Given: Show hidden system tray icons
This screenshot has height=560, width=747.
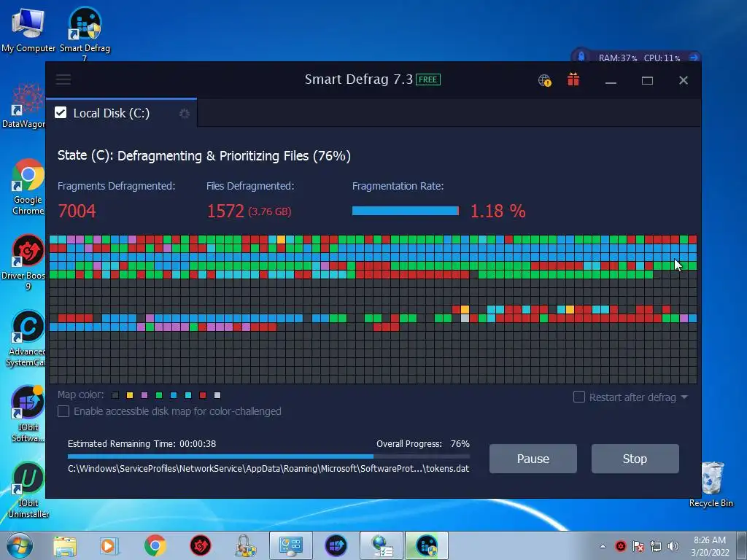Looking at the screenshot, I should coord(603,546).
